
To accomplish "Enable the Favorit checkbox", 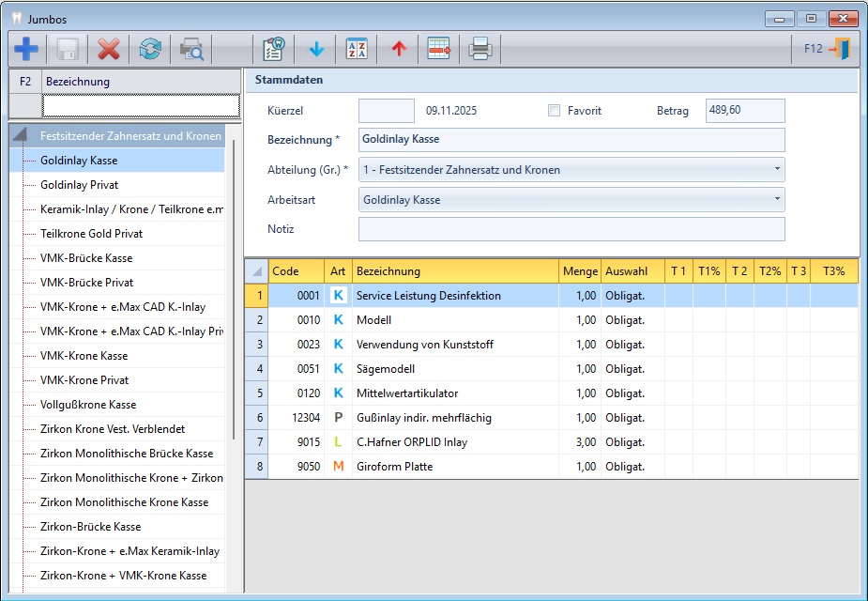I will (x=555, y=111).
